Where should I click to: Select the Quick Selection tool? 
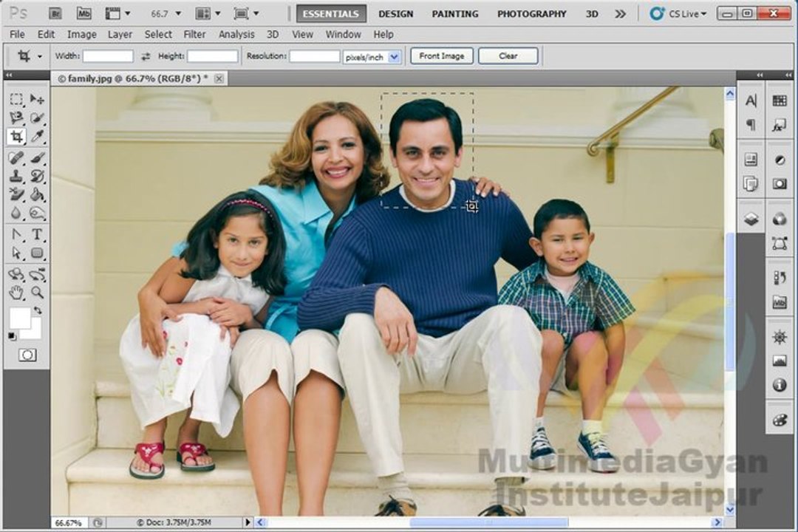[x=37, y=117]
